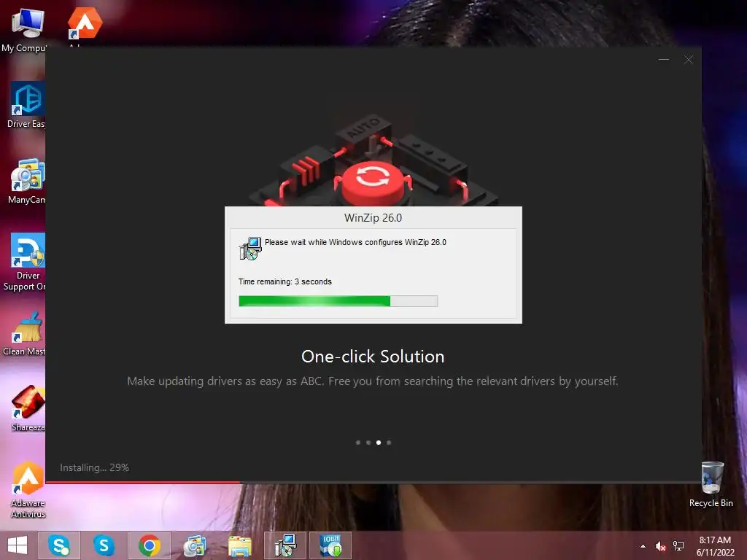Viewport: 747px width, 560px height.
Task: Click "Please wait while Windows configures" message
Action: point(355,242)
